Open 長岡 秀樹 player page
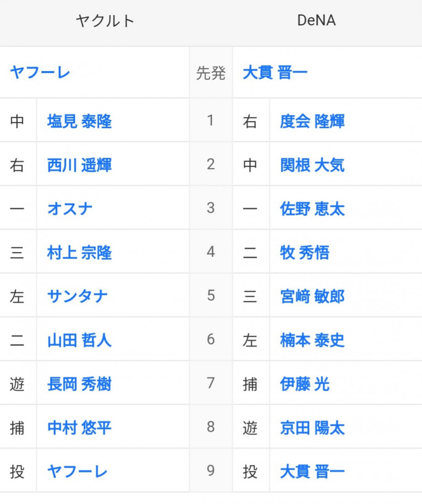The image size is (422, 504). (x=80, y=384)
